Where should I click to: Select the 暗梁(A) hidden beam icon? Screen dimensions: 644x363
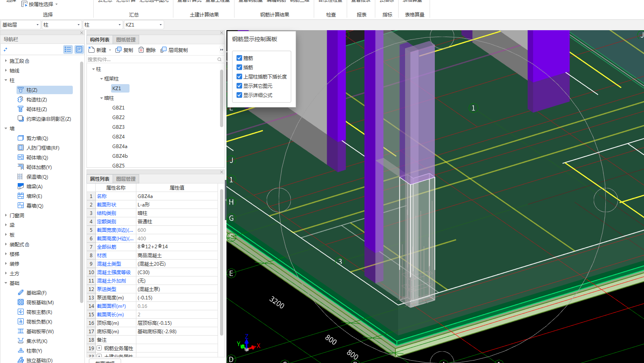[x=21, y=186]
